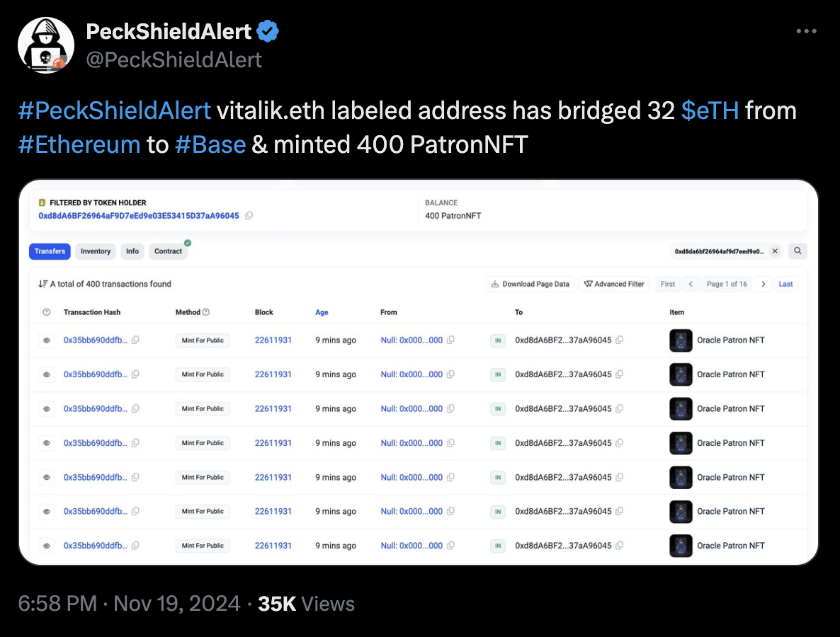
Task: Show details via the last row's eye icon
Action: pyautogui.click(x=46, y=546)
